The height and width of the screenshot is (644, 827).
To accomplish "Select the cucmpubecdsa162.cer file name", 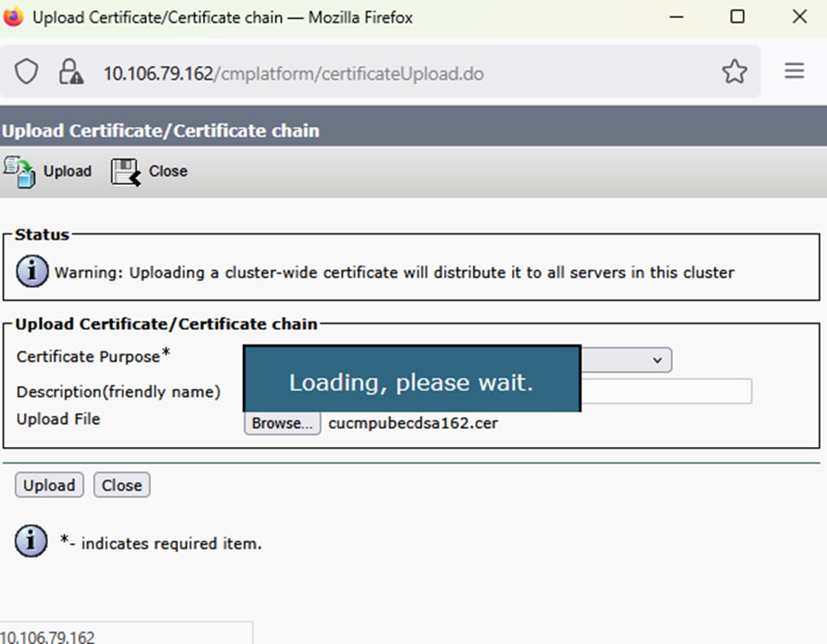I will [x=413, y=423].
